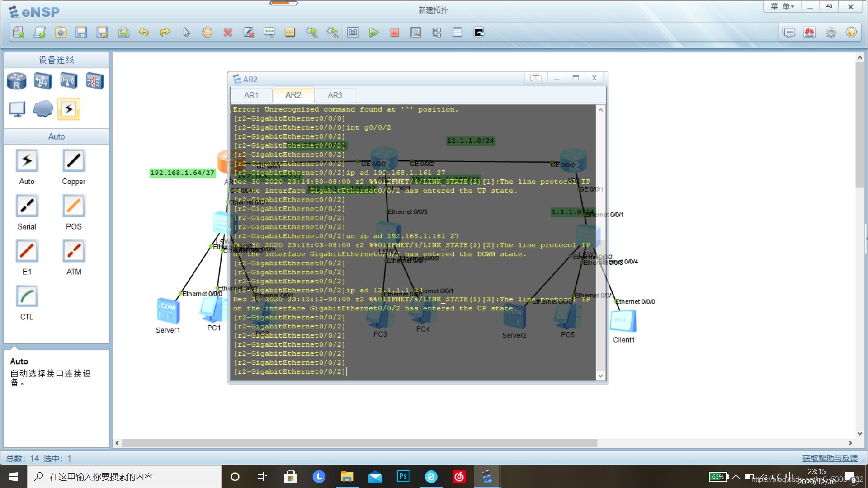Click the text note tool icon
Screen dimensions: 868x488
pos(269,32)
